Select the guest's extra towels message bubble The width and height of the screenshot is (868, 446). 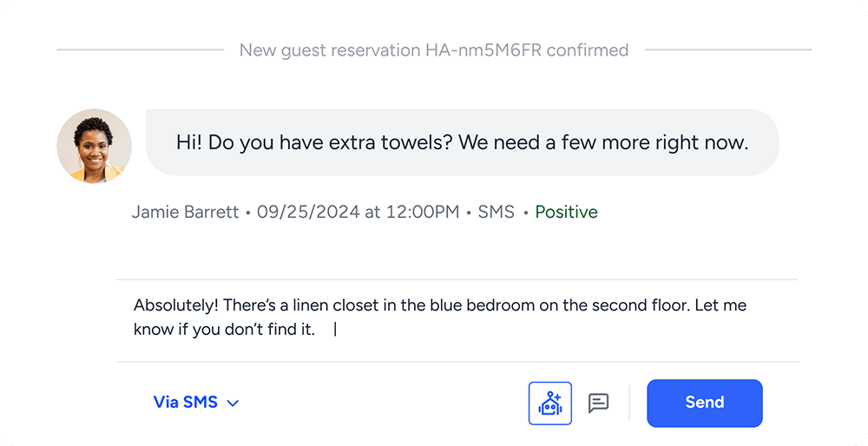pyautogui.click(x=462, y=142)
